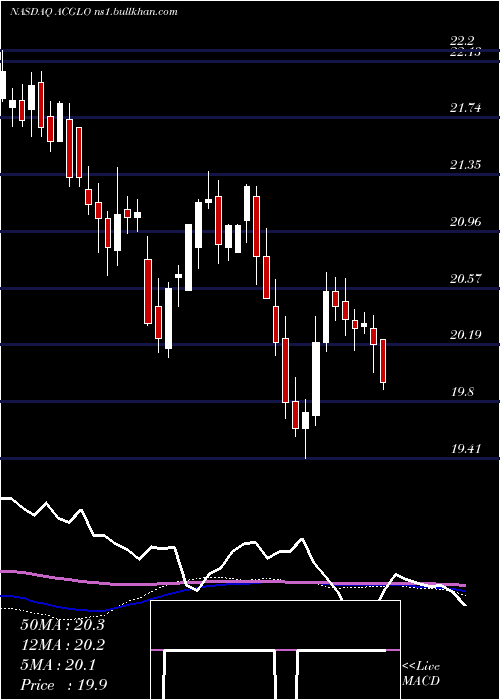
Task: Click the 5MA : 20.1 readout
Action: (x=58, y=665)
